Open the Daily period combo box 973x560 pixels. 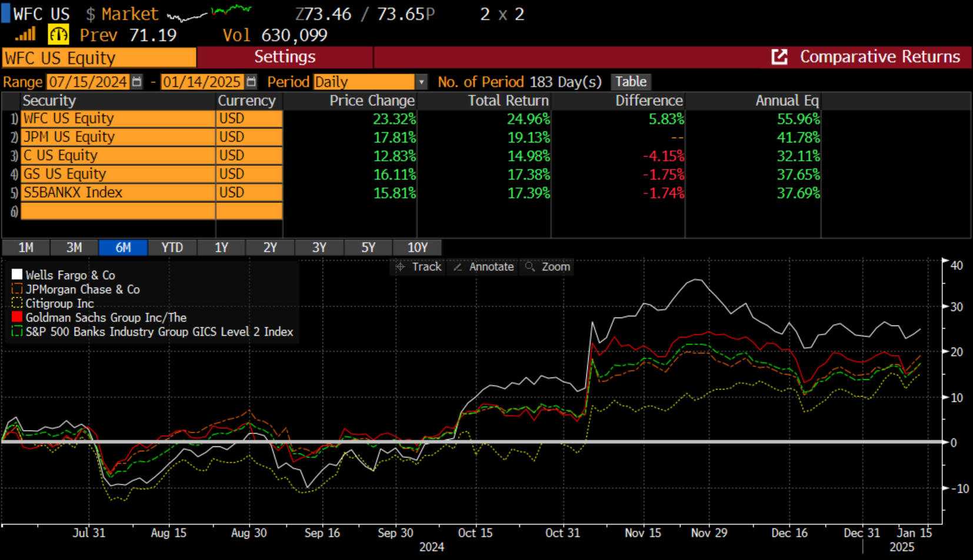(x=364, y=82)
